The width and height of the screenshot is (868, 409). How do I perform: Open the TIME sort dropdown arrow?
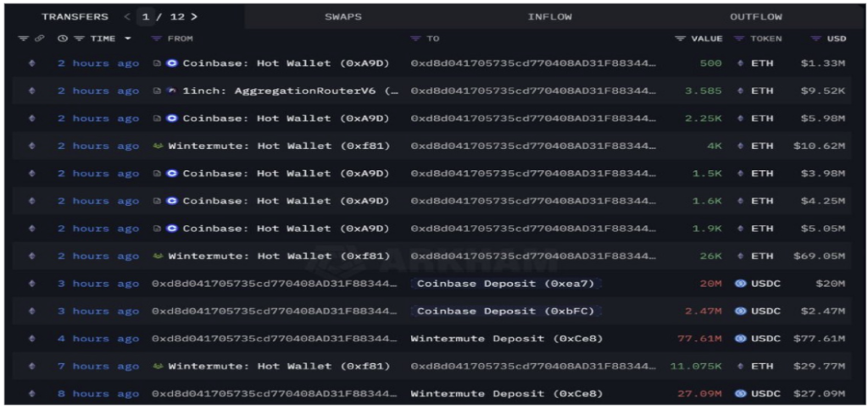[128, 39]
